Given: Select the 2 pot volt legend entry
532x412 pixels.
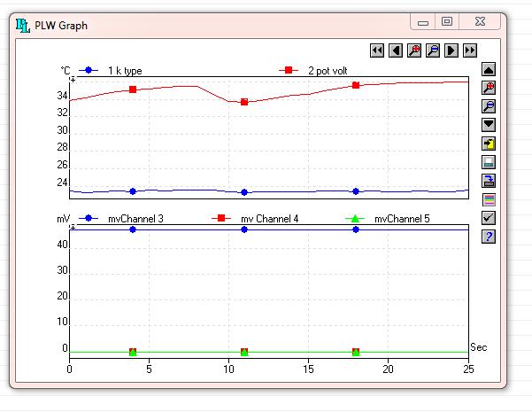Looking at the screenshot, I should [329, 70].
